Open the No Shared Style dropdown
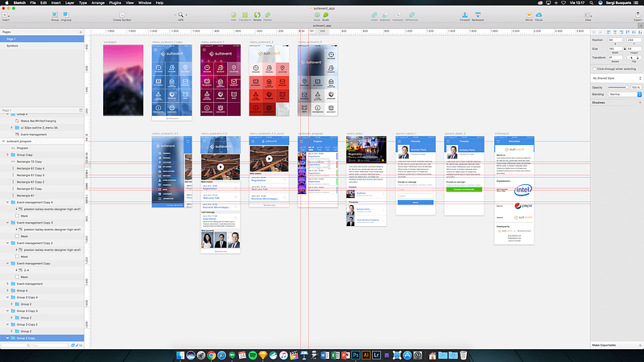Screen dimensions: 644x362 tap(617, 78)
